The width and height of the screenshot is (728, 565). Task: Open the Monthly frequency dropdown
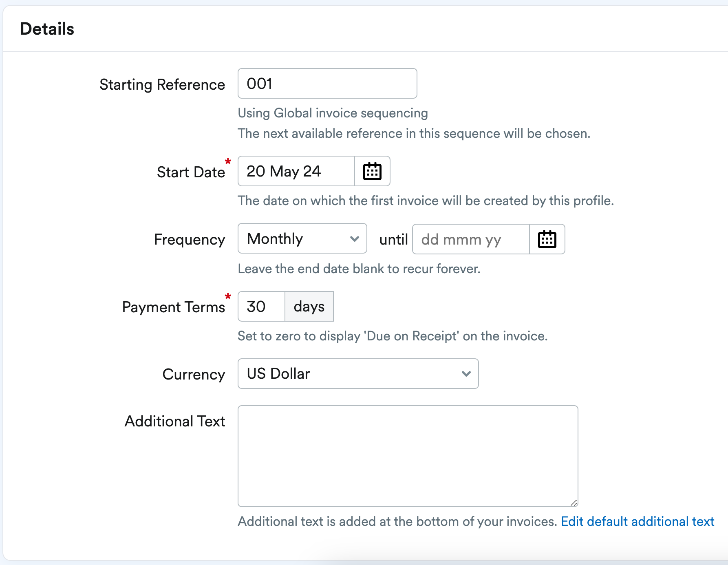click(302, 238)
